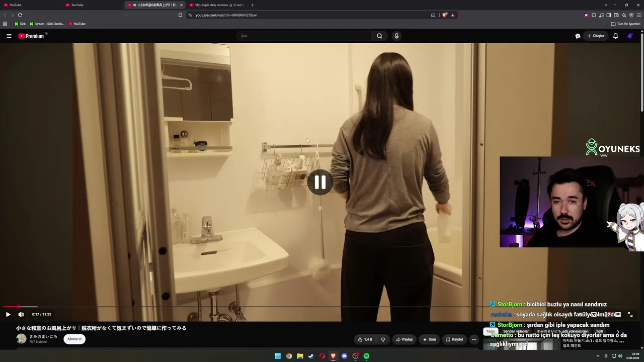
Task: Mute the video volume speaker icon
Action: tap(21, 314)
